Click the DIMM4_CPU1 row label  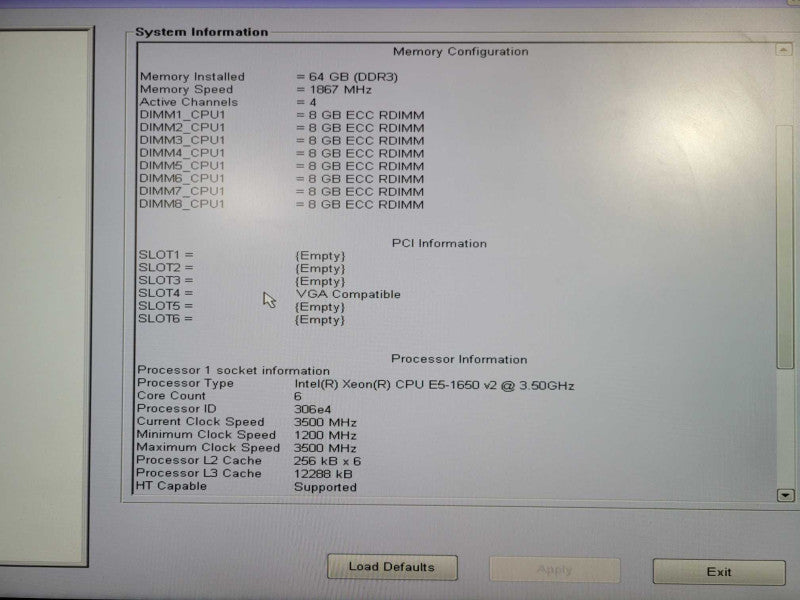point(182,153)
